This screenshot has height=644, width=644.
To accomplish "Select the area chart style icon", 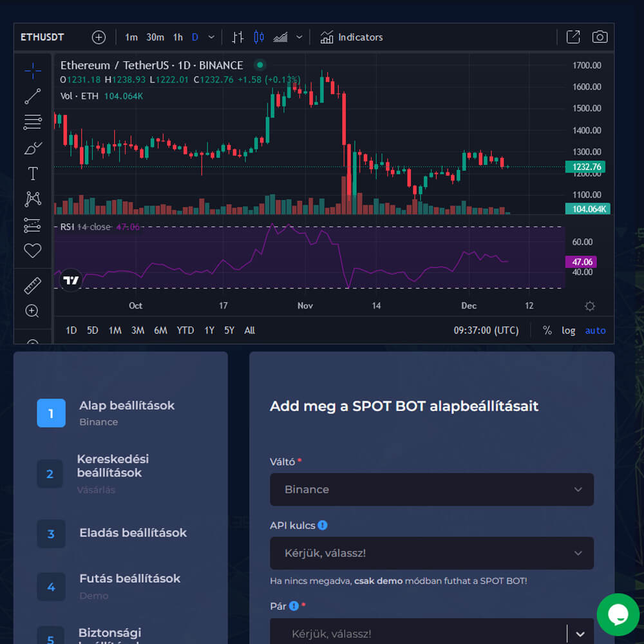I will (x=281, y=37).
